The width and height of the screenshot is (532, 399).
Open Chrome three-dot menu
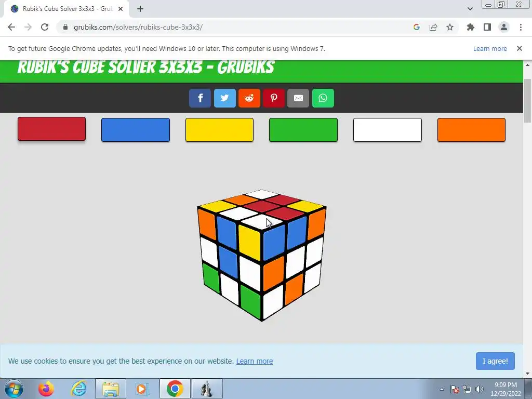point(521,27)
